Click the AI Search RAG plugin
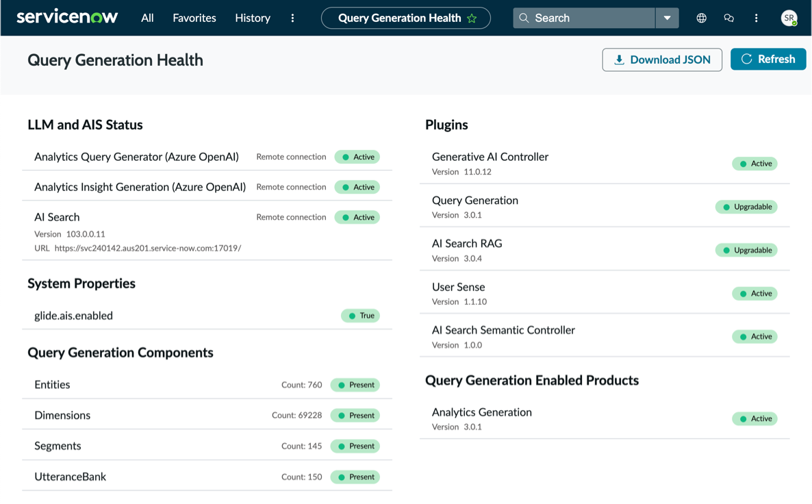The width and height of the screenshot is (812, 504). (x=605, y=250)
